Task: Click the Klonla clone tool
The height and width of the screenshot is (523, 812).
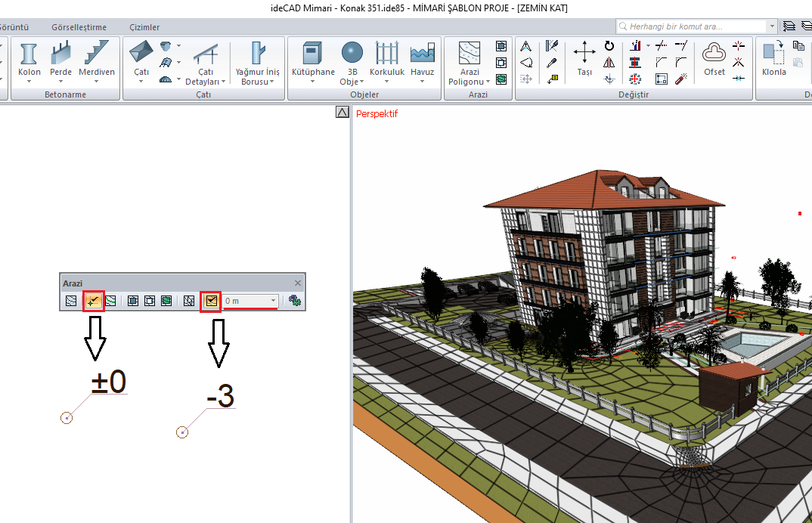Action: (x=773, y=59)
